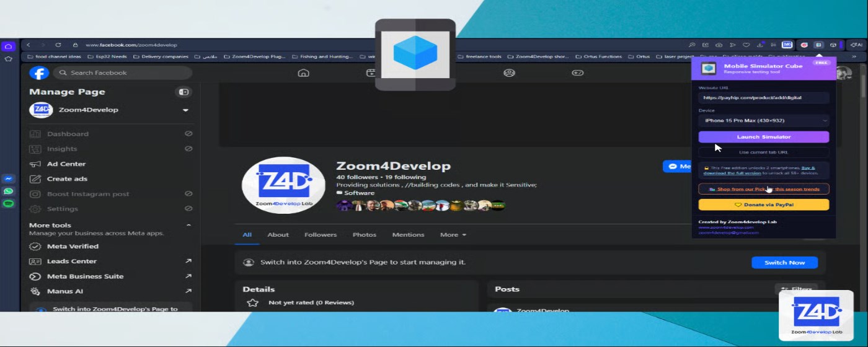
Task: Switch to the About tab
Action: pos(278,235)
